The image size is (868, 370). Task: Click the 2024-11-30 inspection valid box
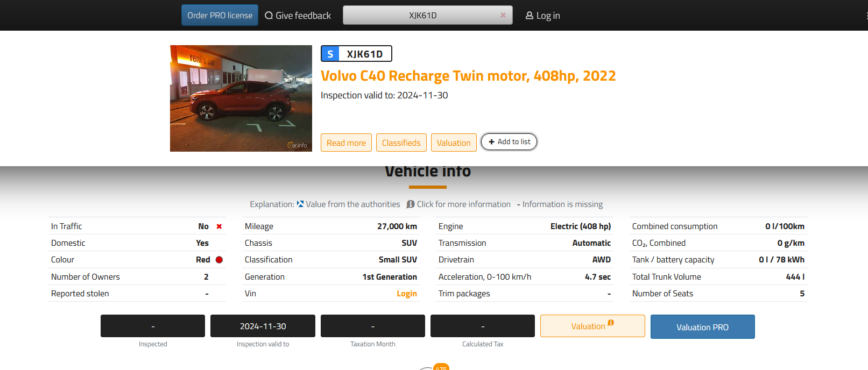pyautogui.click(x=263, y=326)
